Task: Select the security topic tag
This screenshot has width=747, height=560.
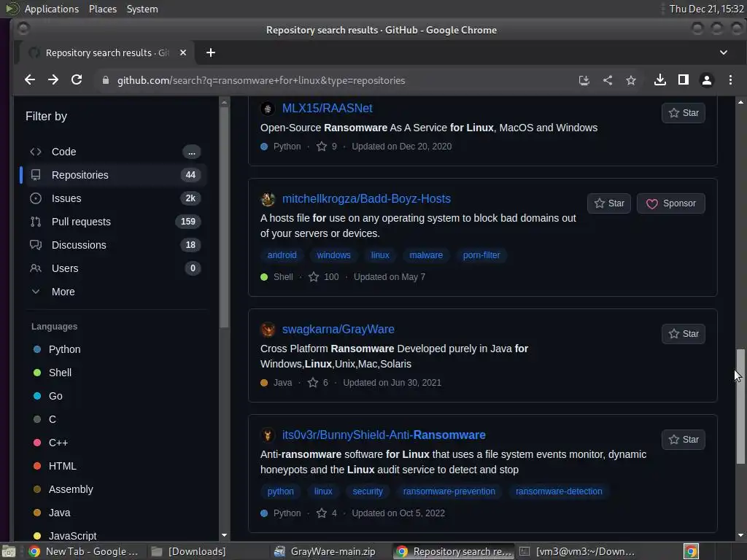Action: point(368,491)
